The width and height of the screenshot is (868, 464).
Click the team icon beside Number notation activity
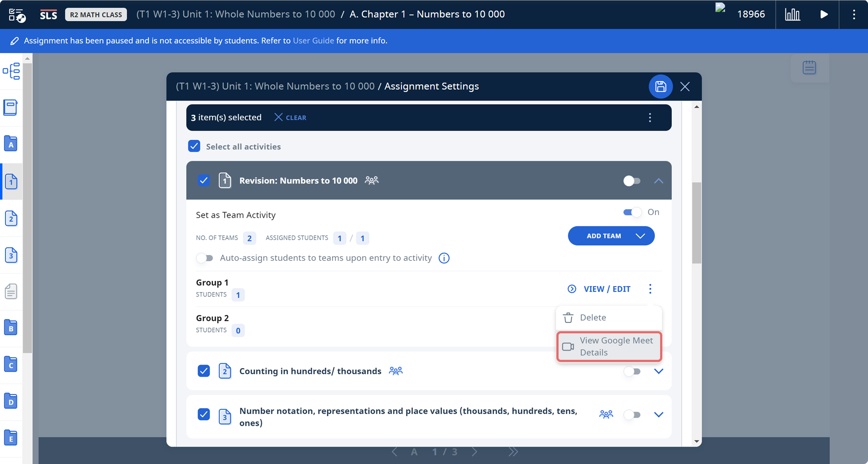(606, 415)
